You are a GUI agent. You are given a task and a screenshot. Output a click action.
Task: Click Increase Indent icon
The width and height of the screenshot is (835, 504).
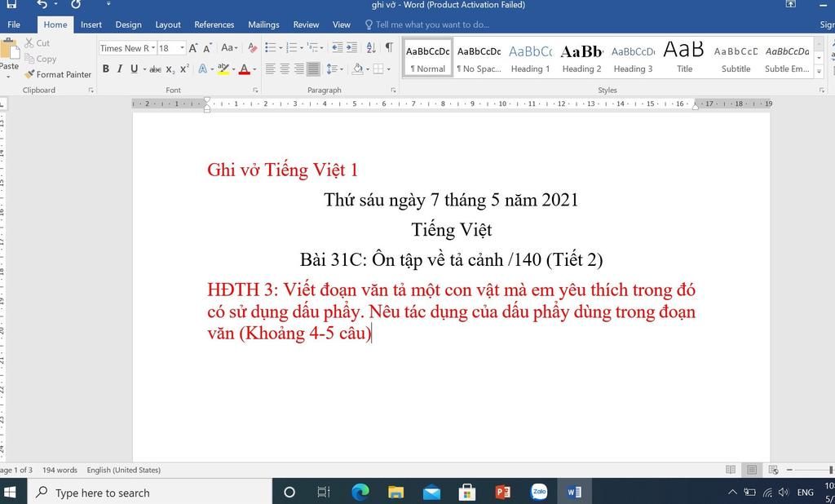pos(351,47)
